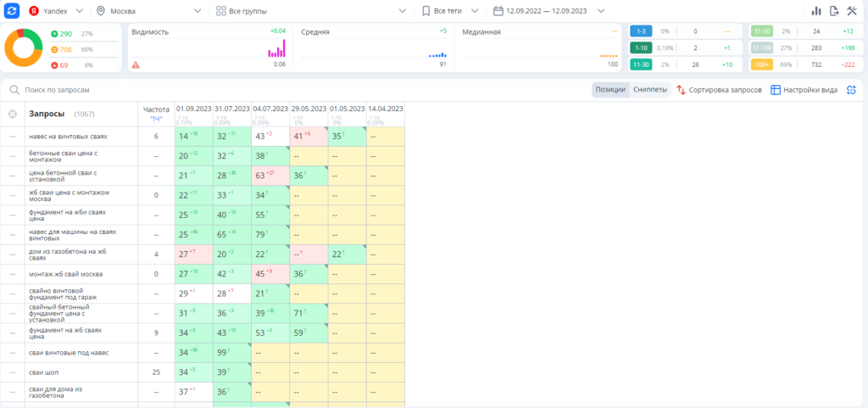868x408 pixels.
Task: Click position cell 14 for навес на винтовых сваях
Action: (x=194, y=137)
